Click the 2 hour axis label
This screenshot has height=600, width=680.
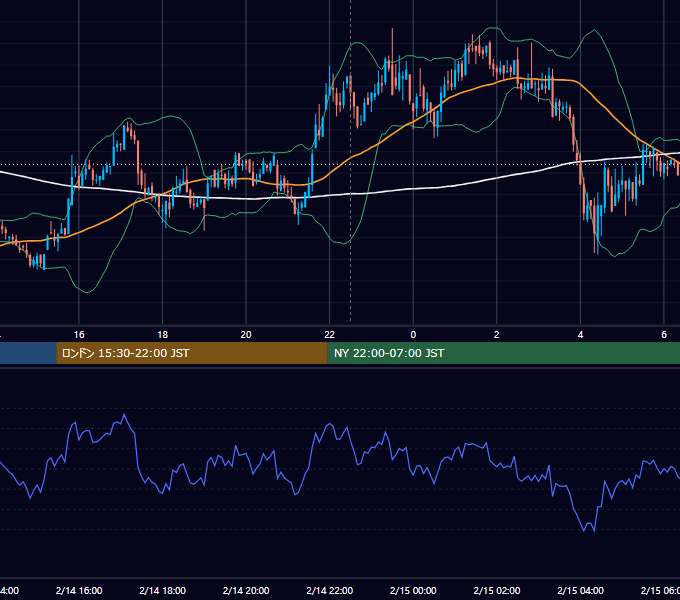[x=497, y=335]
